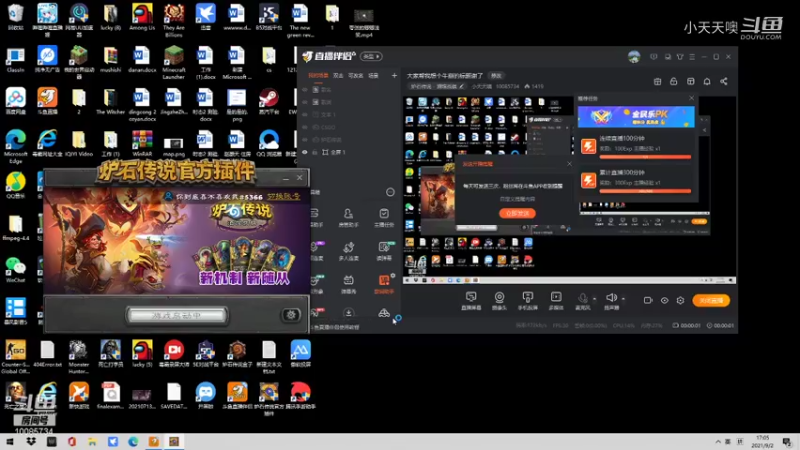Mute the speaker in streaming toolbar
This screenshot has height=450, width=800.
click(611, 297)
